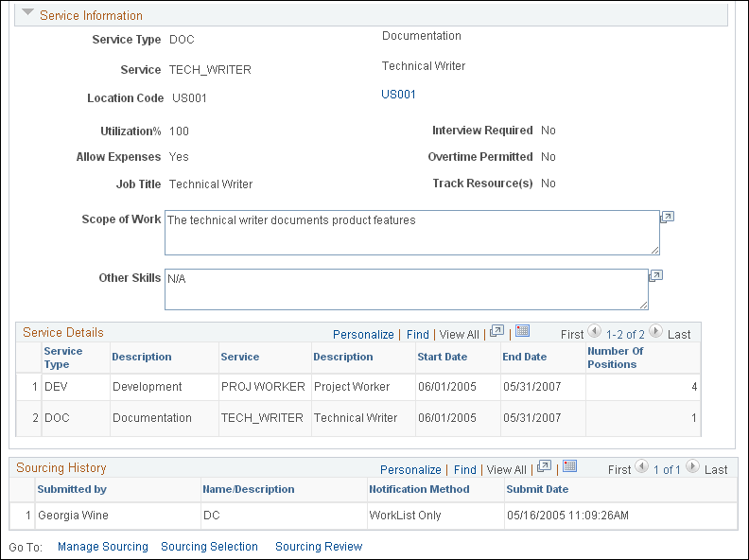749x560 pixels.
Task: Go to Sourcing Review page
Action: tap(319, 546)
